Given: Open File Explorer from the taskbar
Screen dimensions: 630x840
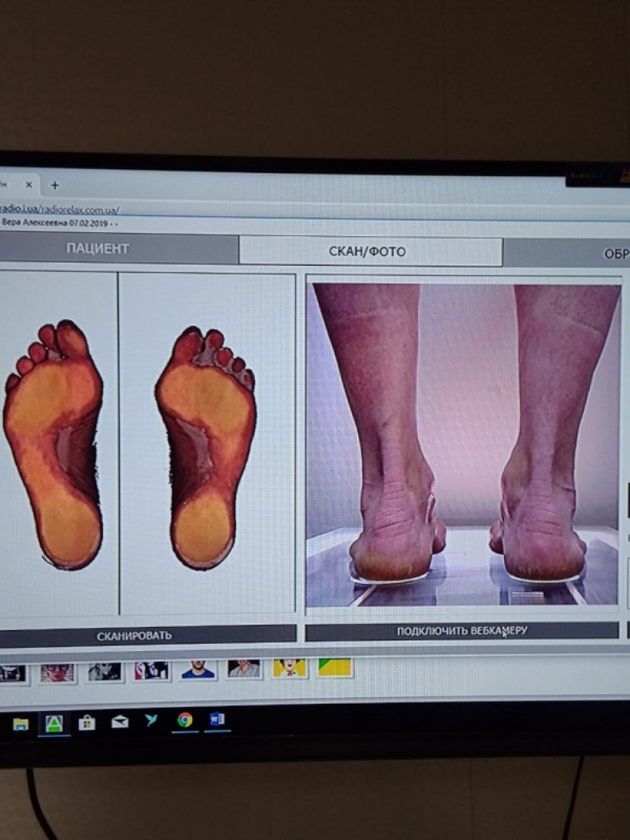Looking at the screenshot, I should click(x=20, y=723).
